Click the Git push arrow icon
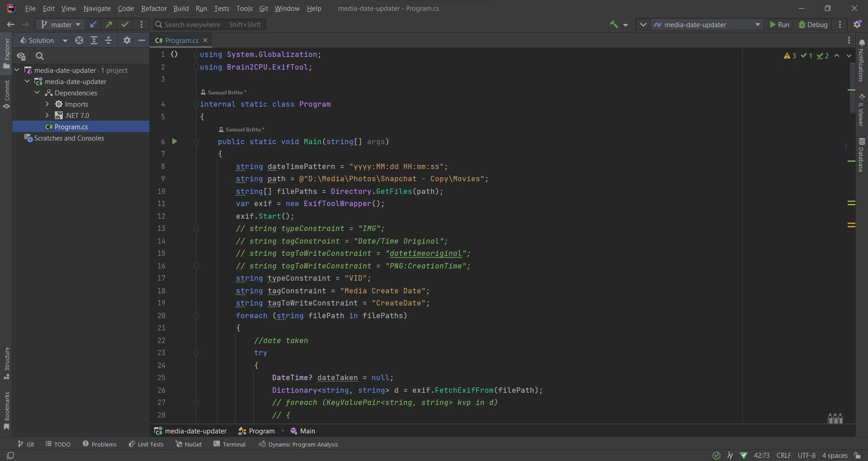Screen dimensions: 868x461 tap(109, 24)
